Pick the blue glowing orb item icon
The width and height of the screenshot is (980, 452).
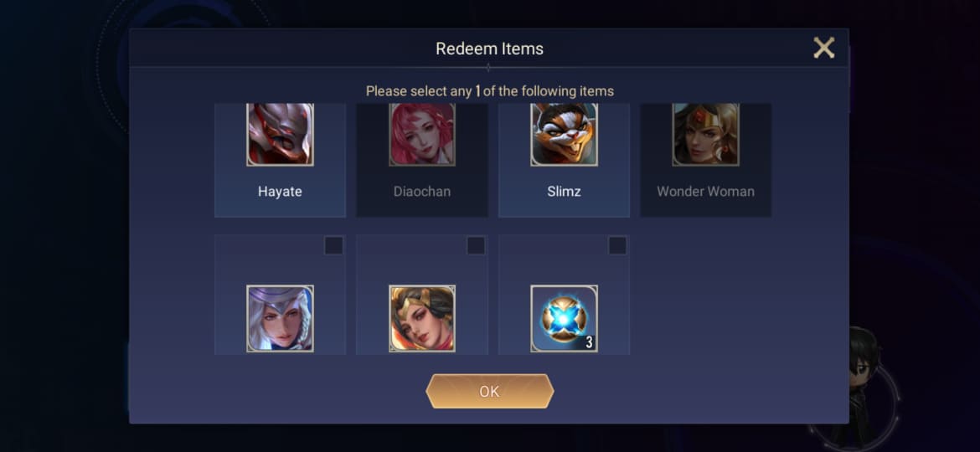tap(564, 318)
